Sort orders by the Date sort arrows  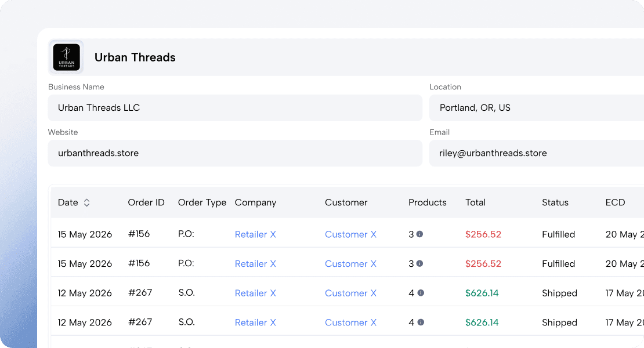tap(86, 203)
